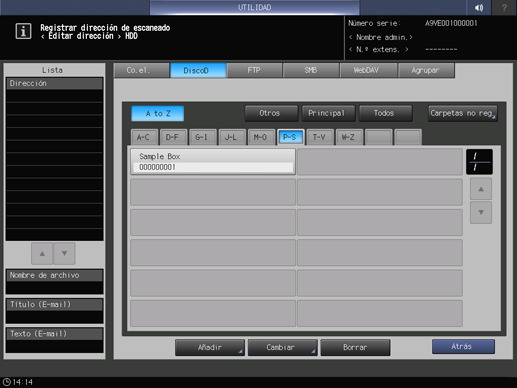Click the up arrow under Lista
Image resolution: width=517 pixels, height=388 pixels.
point(42,253)
